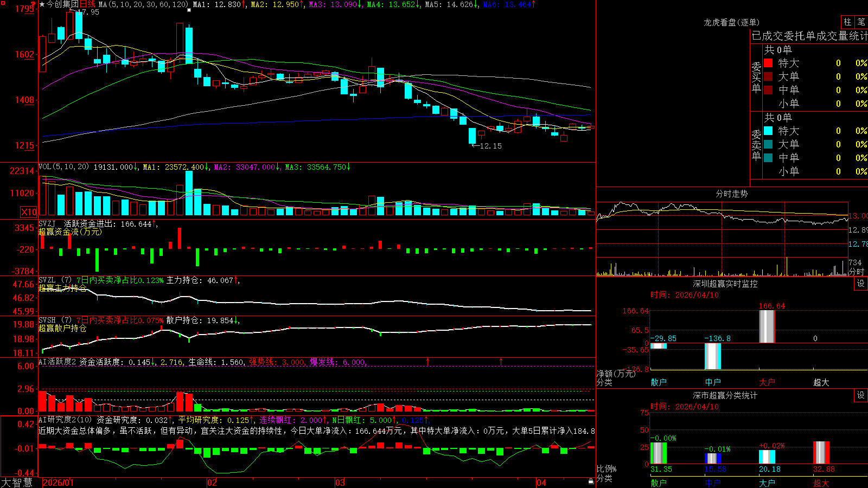Click the 大智慧 logo at bottom left
Viewport: 868px width, 488px height.
tap(17, 483)
